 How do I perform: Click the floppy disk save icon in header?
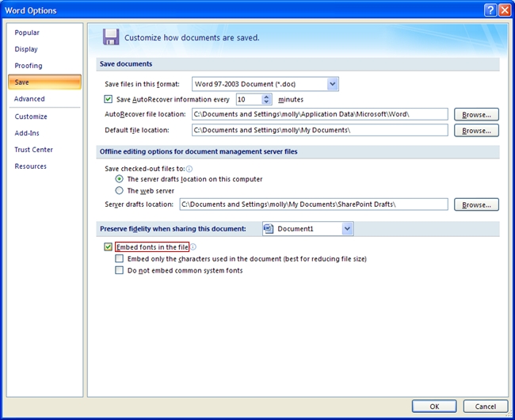(111, 36)
